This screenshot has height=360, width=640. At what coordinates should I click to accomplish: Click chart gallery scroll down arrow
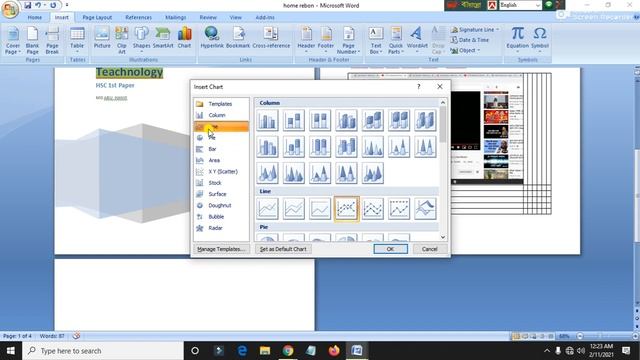point(443,237)
